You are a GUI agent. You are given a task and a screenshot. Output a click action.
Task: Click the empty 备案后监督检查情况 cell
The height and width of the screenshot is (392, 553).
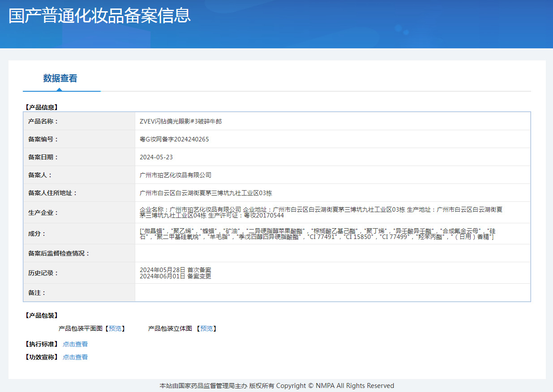coord(332,253)
